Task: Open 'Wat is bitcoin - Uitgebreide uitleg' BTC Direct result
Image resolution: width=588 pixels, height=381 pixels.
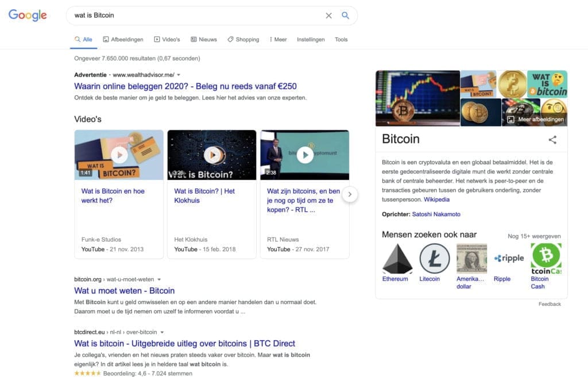Action: point(184,344)
